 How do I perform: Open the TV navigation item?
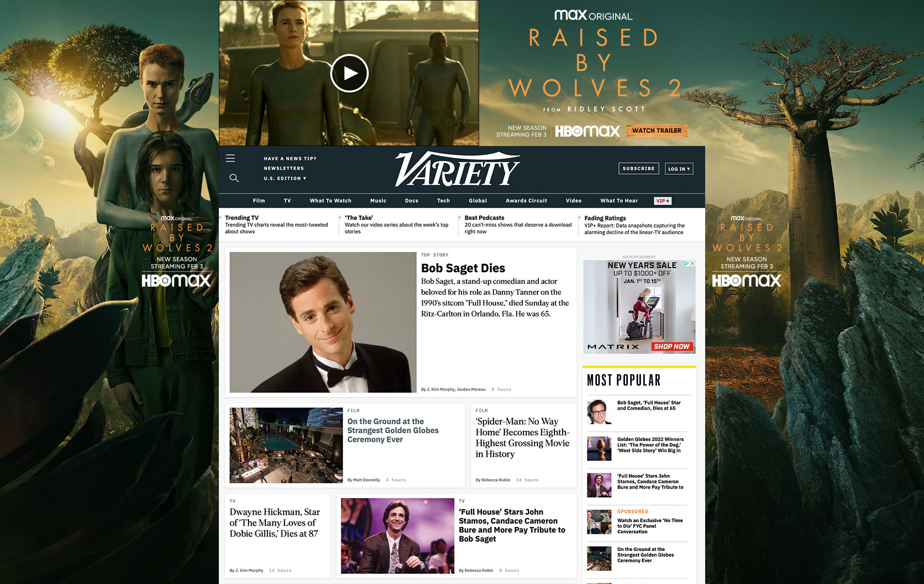pyautogui.click(x=287, y=201)
